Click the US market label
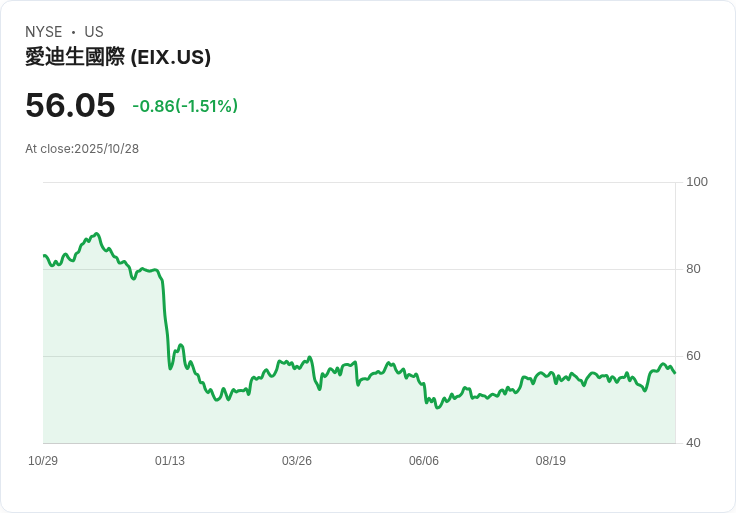736x513 pixels. pyautogui.click(x=94, y=32)
